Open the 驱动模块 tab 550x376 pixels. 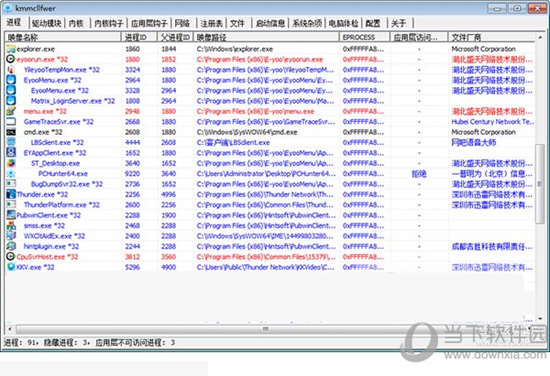[x=47, y=24]
